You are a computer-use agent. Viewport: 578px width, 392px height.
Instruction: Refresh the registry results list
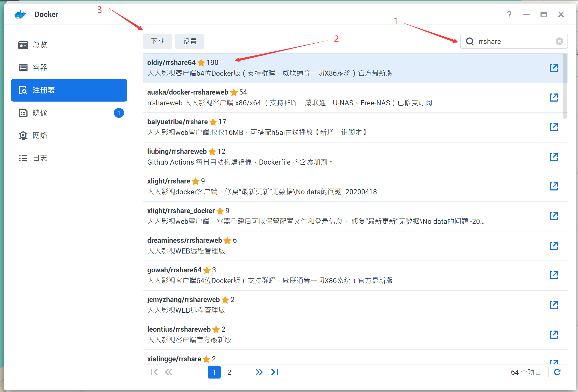(557, 372)
